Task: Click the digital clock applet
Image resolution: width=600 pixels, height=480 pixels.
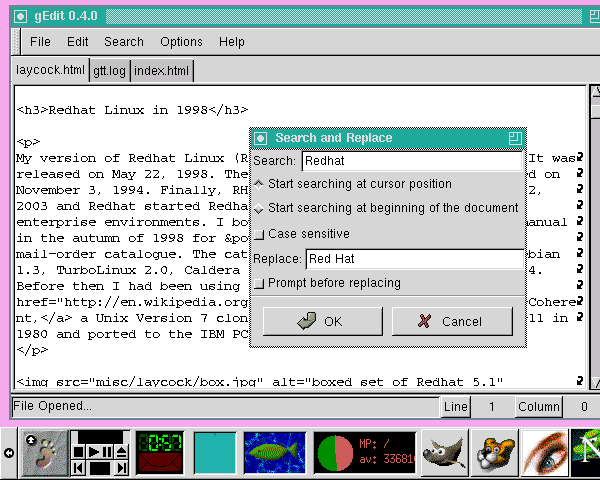Action: pyautogui.click(x=159, y=443)
